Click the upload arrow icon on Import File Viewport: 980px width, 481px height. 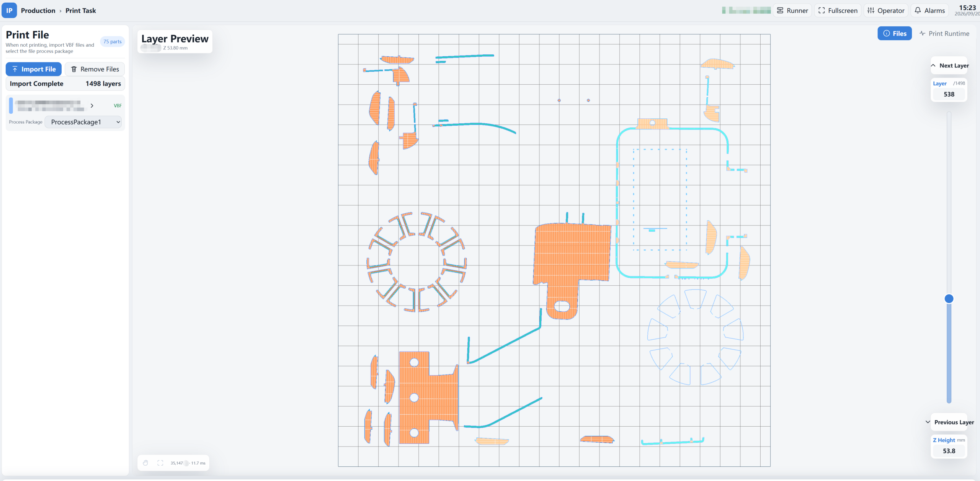pyautogui.click(x=15, y=69)
